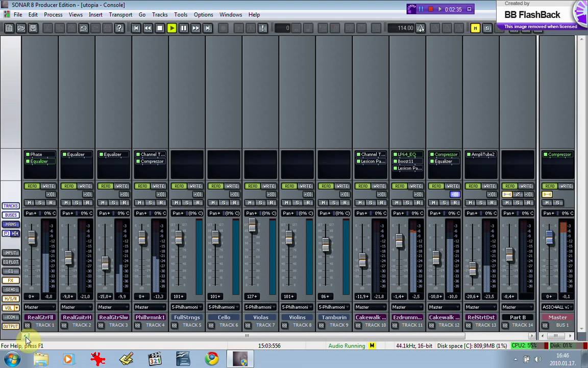This screenshot has width=588, height=368.
Task: Open the File menu
Action: tap(18, 15)
